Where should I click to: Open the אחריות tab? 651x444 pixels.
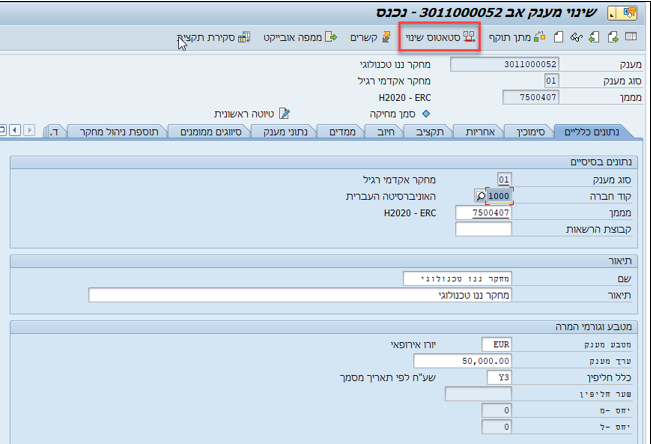coord(480,132)
